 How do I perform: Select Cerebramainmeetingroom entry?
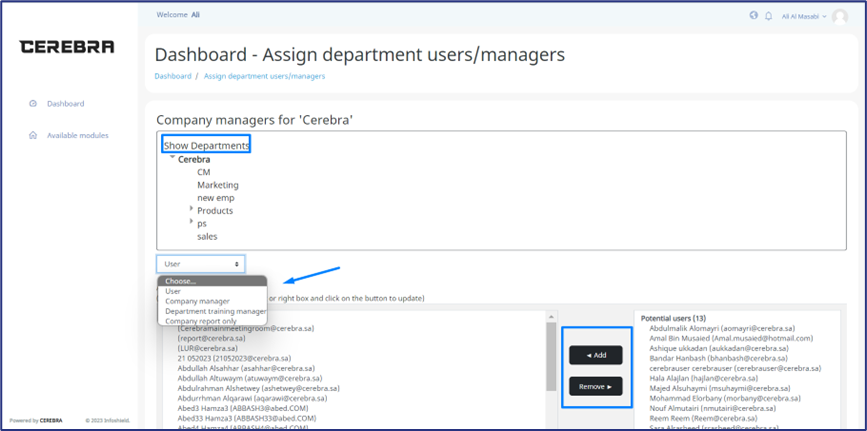[246, 328]
